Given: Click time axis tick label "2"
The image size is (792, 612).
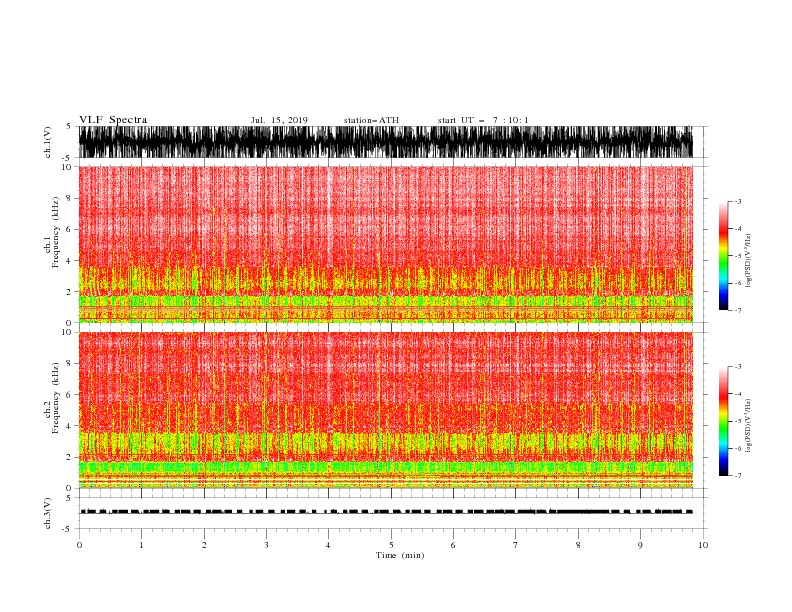Looking at the screenshot, I should [x=204, y=545].
